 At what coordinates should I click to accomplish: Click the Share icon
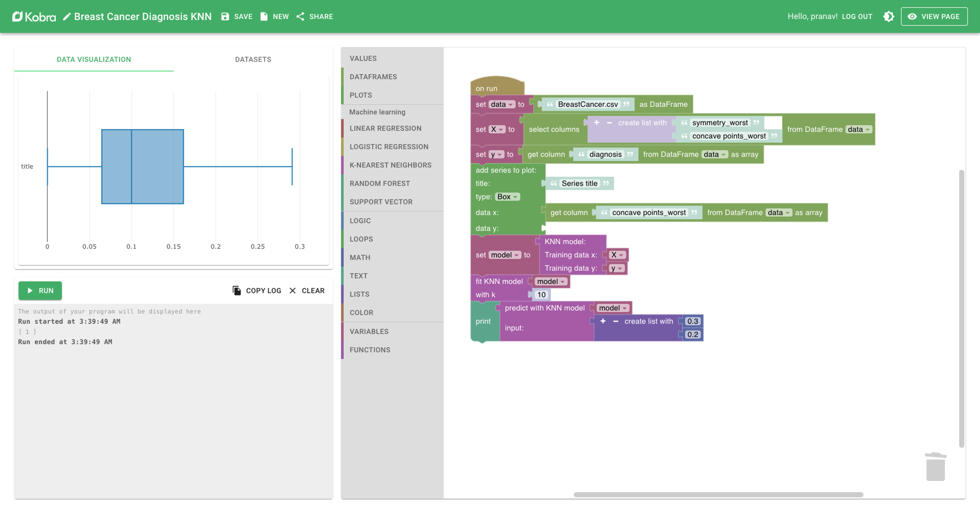pos(300,16)
